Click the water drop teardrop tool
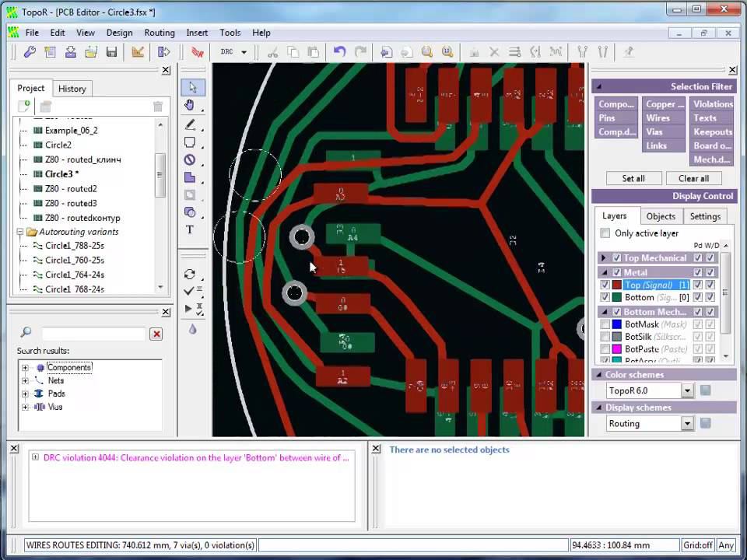Screen dimensions: 747x560 192,329
